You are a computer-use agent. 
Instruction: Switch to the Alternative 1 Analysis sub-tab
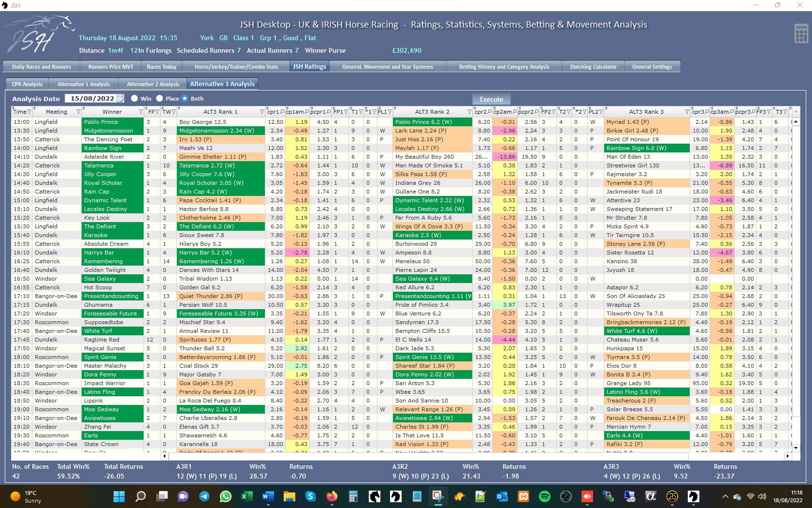click(84, 84)
